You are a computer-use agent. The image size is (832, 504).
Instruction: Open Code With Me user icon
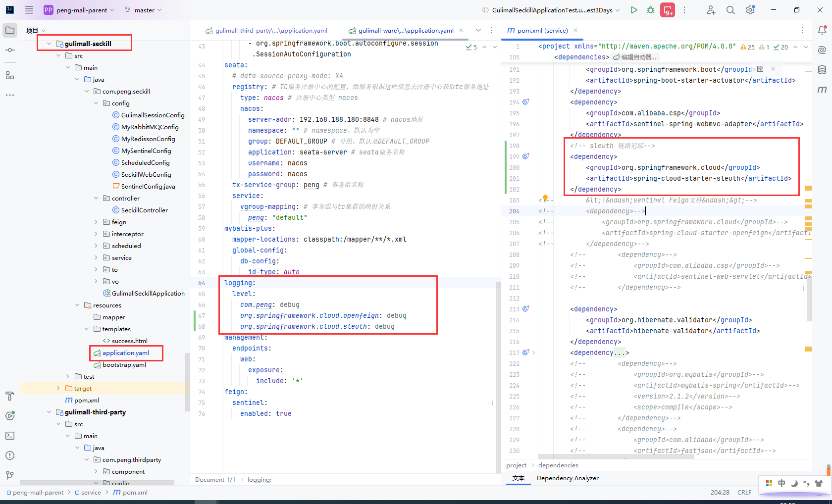point(711,10)
